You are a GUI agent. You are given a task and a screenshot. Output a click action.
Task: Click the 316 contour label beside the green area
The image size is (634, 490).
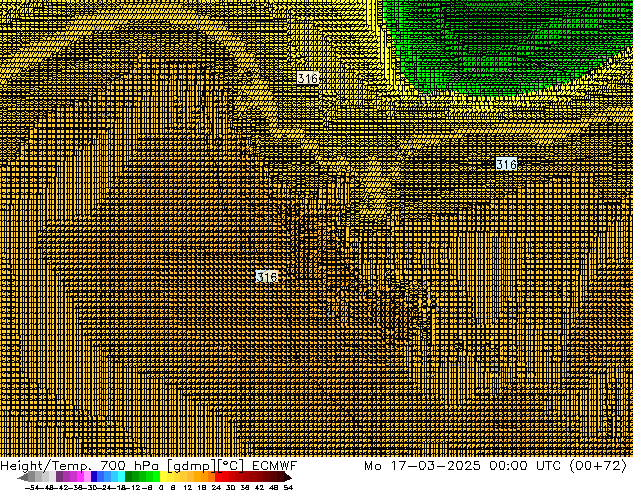pyautogui.click(x=308, y=78)
